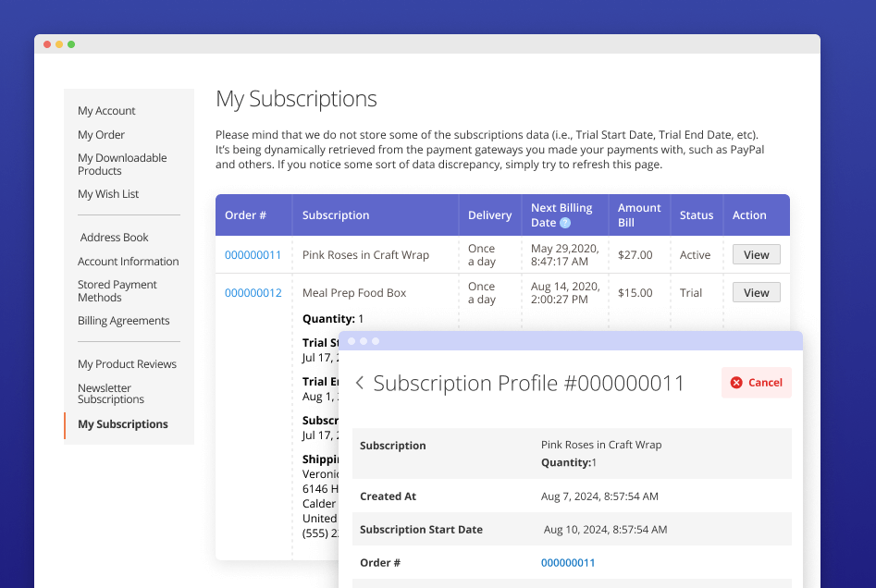The height and width of the screenshot is (588, 876).
Task: View the Pink Roses subscription
Action: [756, 254]
